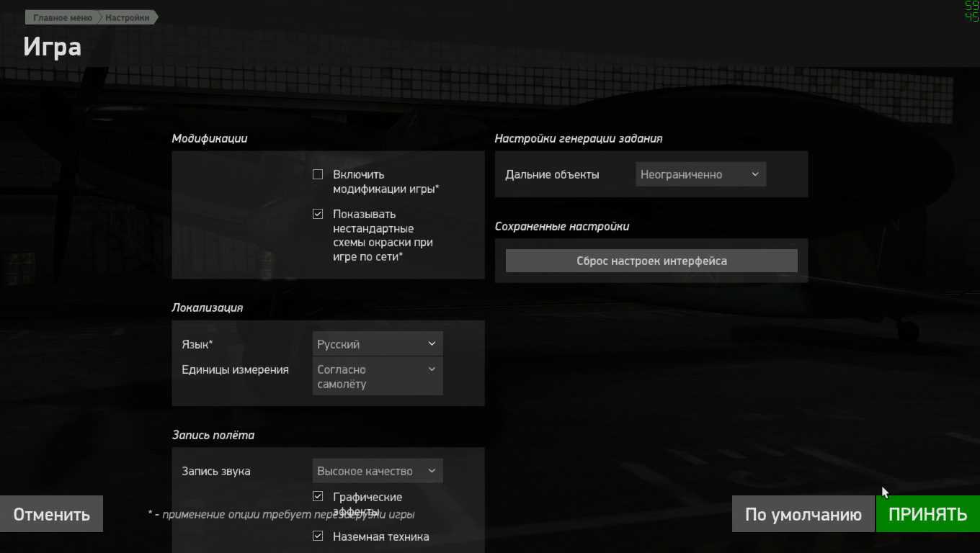
Task: Toggle the Наземная техника checkbox
Action: point(318,536)
